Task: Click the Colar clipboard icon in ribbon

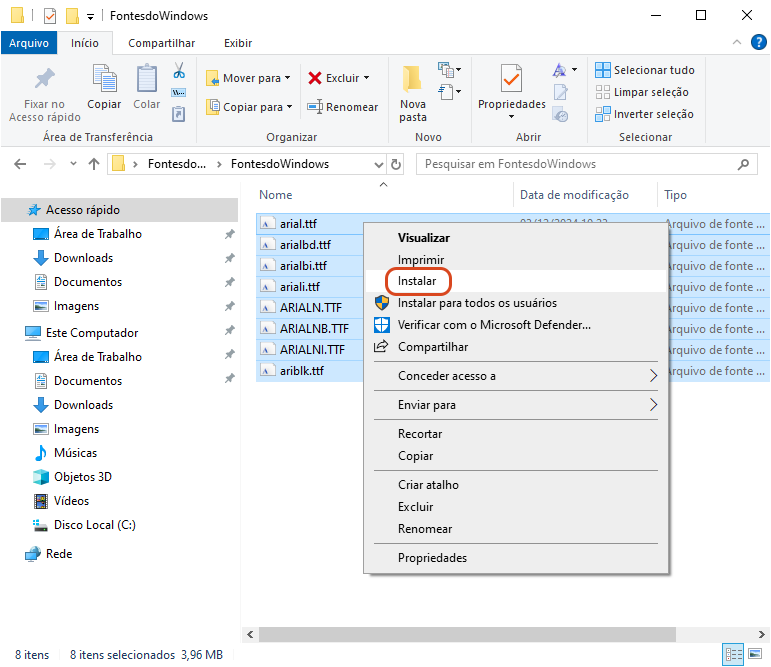Action: [x=147, y=80]
